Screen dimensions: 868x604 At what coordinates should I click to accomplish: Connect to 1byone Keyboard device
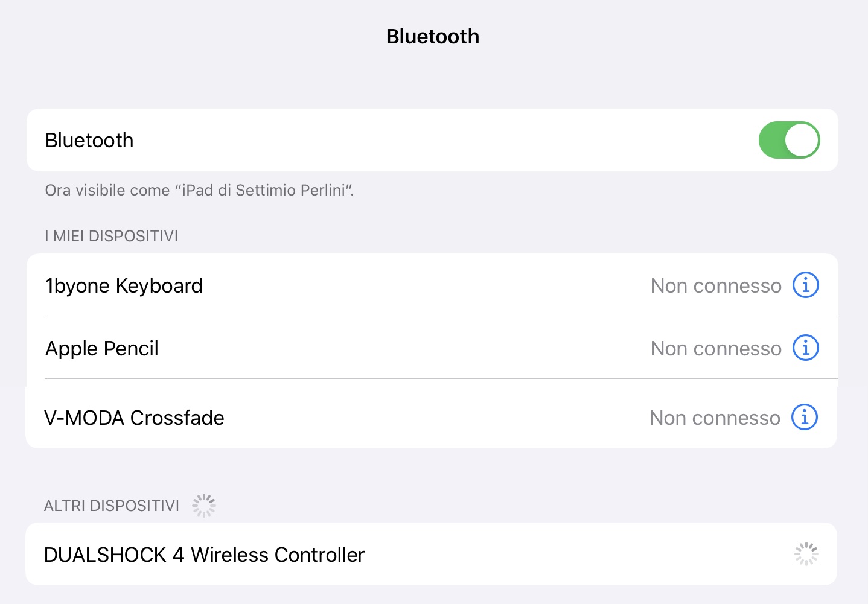point(124,285)
